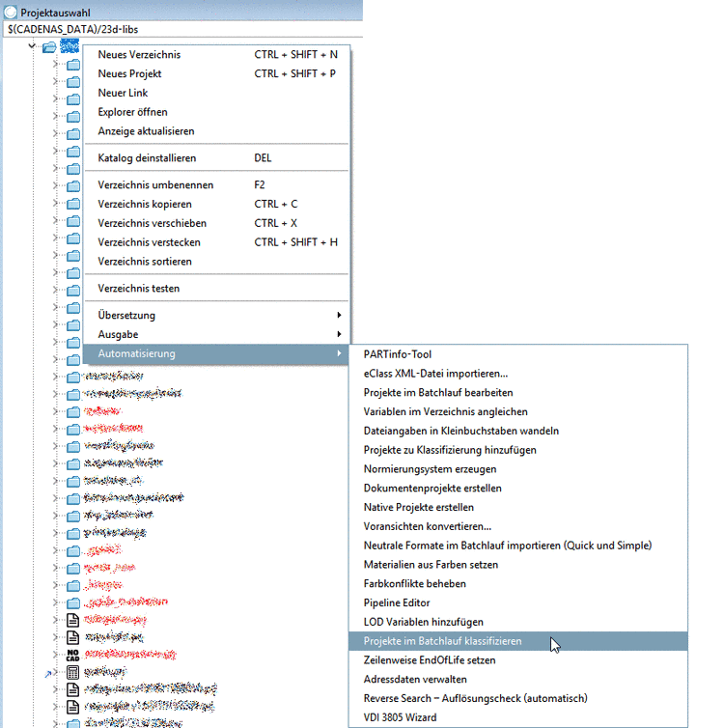
Task: Expand the node beside calculator-style icon
Action: coord(55,672)
